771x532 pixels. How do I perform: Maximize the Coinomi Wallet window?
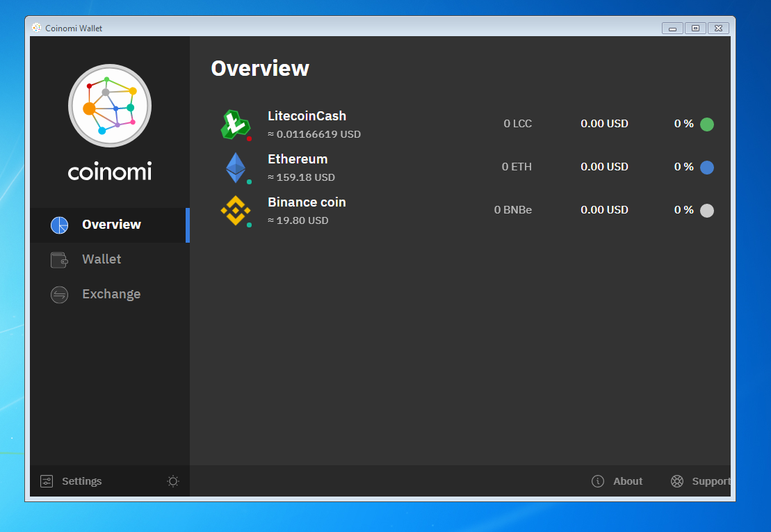[695, 29]
